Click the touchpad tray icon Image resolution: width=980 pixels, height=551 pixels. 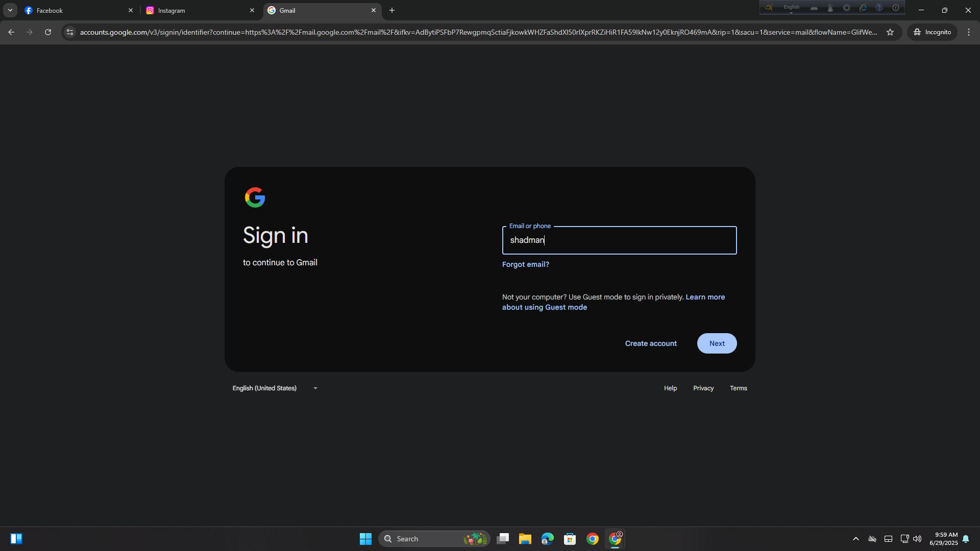pos(888,539)
